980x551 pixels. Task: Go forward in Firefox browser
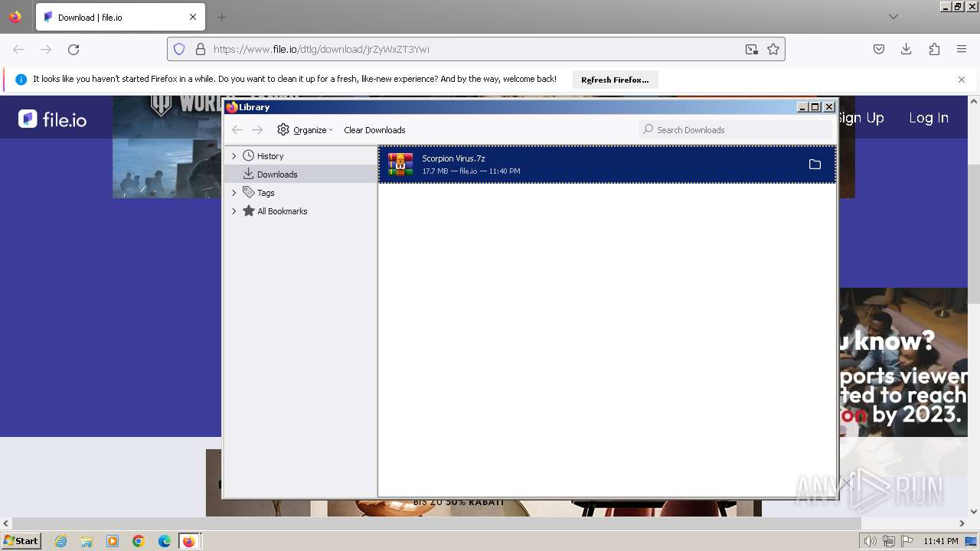(x=46, y=49)
